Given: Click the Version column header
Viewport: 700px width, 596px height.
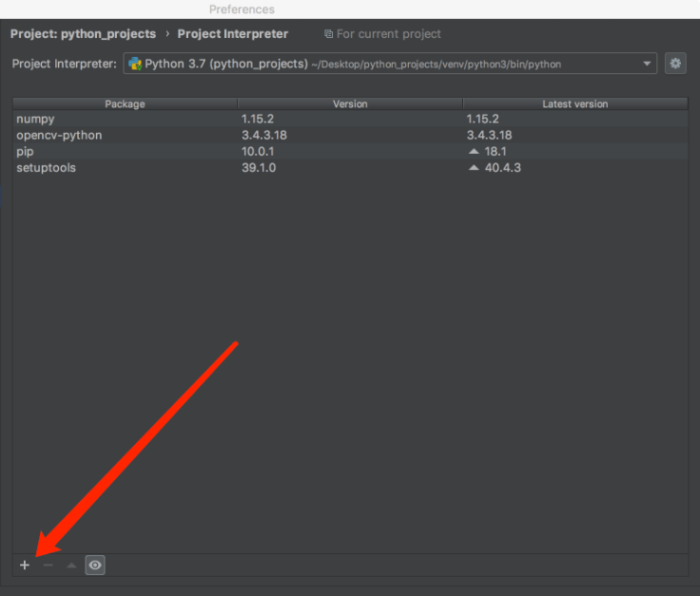Looking at the screenshot, I should click(350, 104).
